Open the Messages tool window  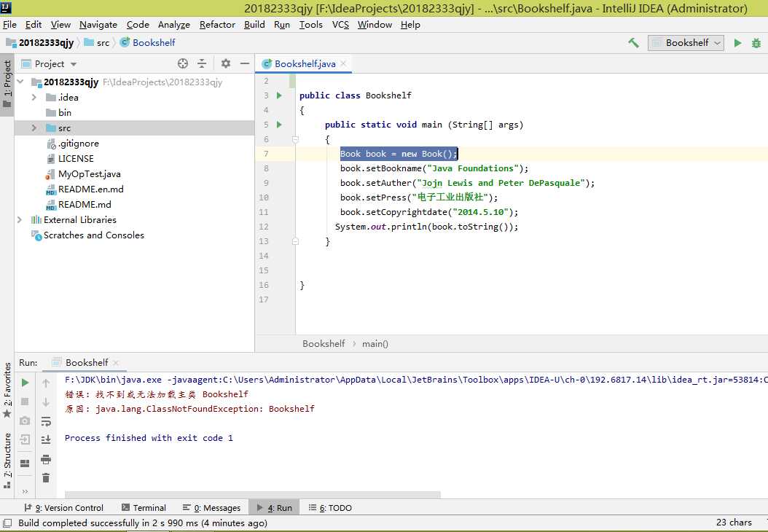(211, 508)
